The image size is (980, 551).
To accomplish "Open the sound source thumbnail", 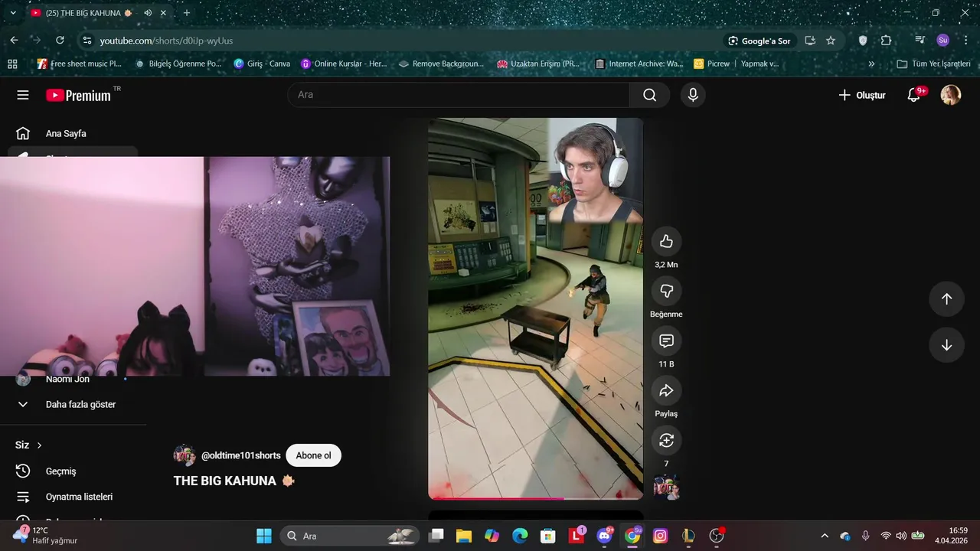I will coord(666,487).
